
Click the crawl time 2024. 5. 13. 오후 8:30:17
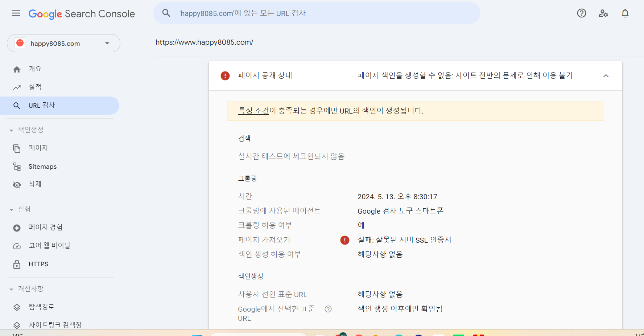click(x=397, y=197)
